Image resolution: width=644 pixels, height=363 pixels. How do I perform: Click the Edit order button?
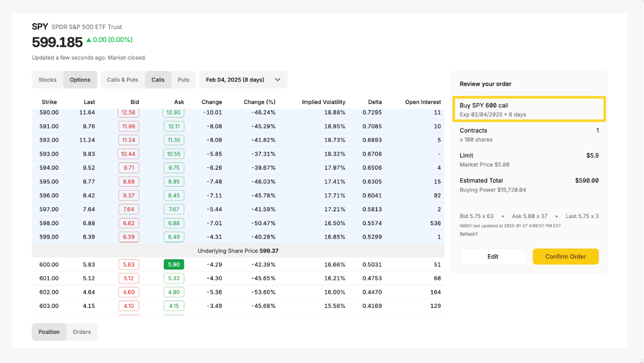(x=493, y=256)
